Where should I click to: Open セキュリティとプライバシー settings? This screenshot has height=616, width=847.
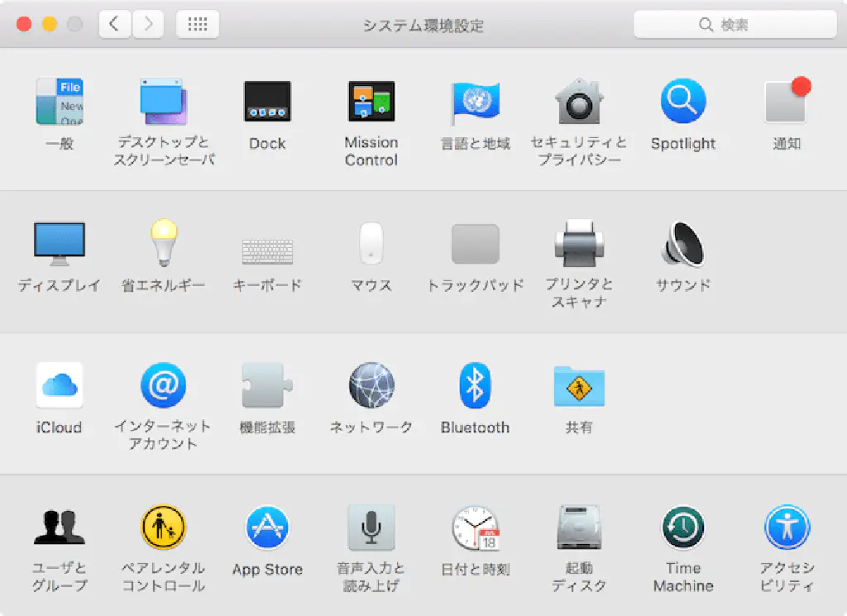(579, 103)
